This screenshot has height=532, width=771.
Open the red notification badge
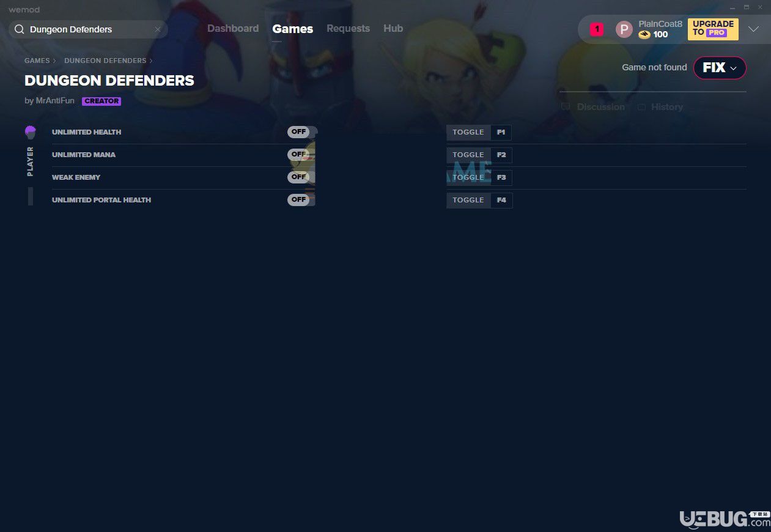597,29
